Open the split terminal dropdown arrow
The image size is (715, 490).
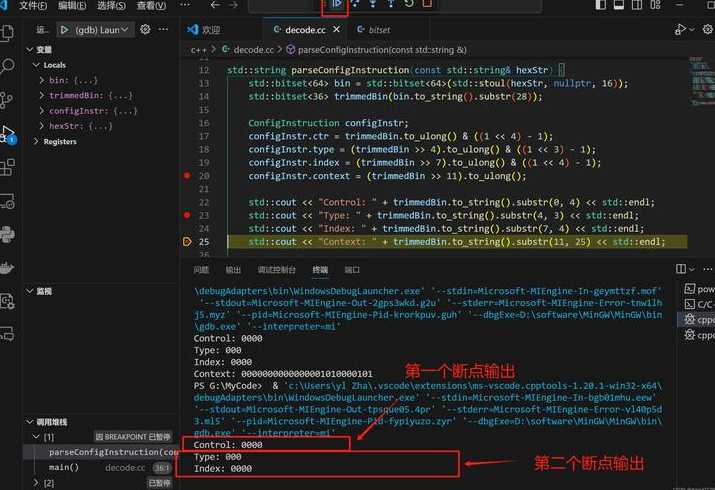click(692, 269)
